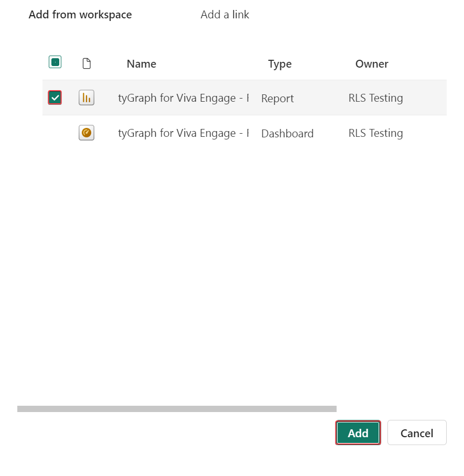
Task: Click the orange dashboard icon on second row
Action: pos(86,133)
